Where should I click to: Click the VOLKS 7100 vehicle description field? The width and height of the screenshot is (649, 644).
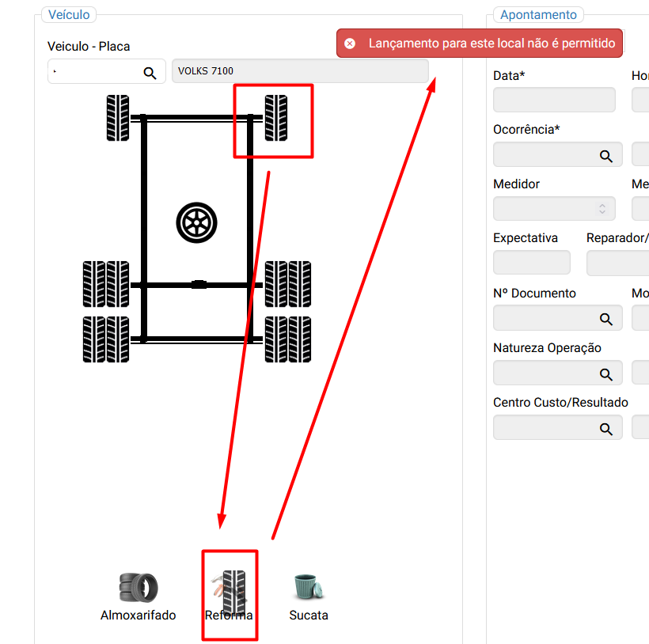pyautogui.click(x=300, y=71)
